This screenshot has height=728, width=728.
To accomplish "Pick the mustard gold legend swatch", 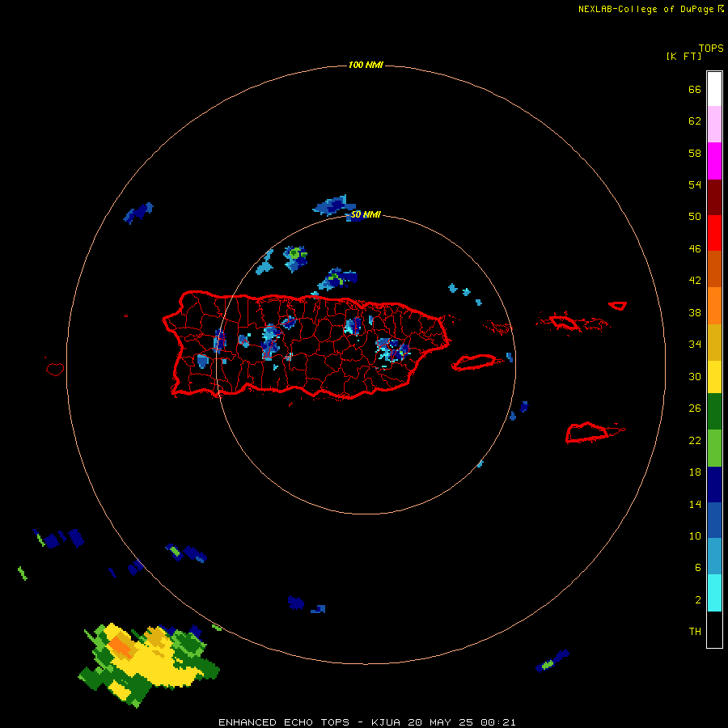I will point(714,342).
